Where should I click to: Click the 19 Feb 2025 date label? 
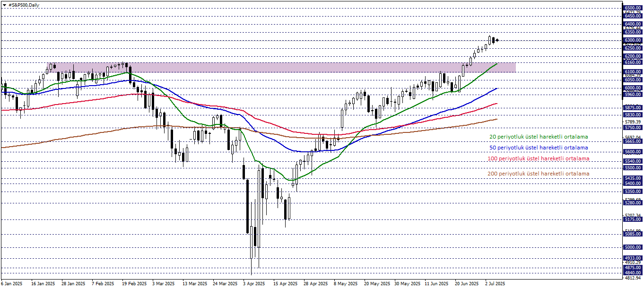click(134, 284)
